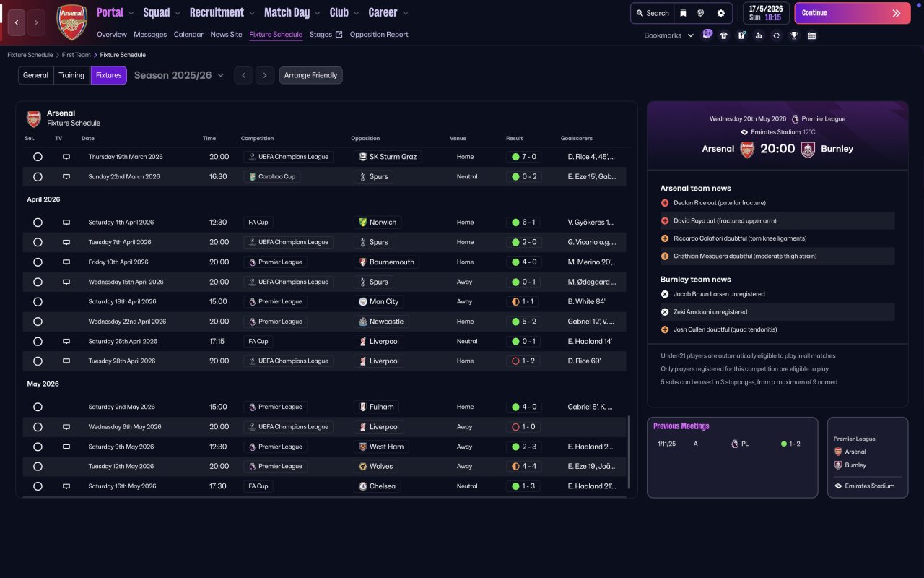Click the TV icon on the Norwich row
Viewport: 924px width, 578px height.
66,223
